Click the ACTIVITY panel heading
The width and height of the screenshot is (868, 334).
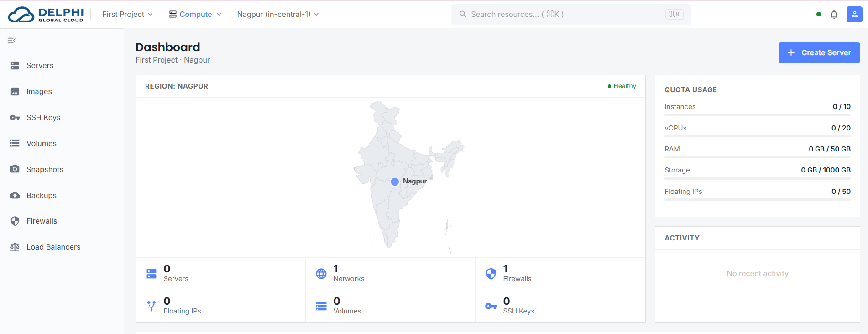pyautogui.click(x=682, y=238)
